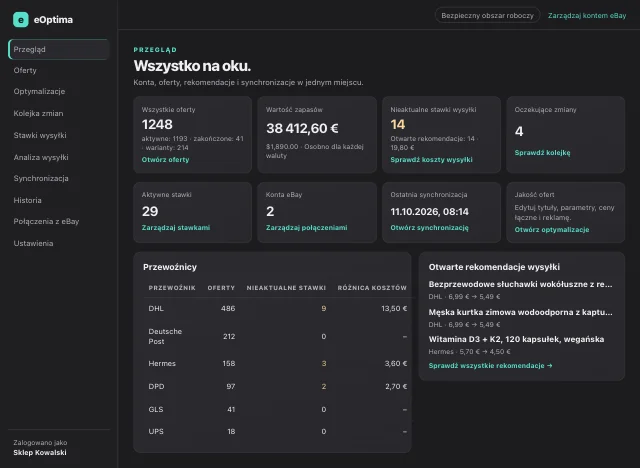Navigate to Analiza wysyłki
The image size is (640, 468).
click(x=41, y=157)
